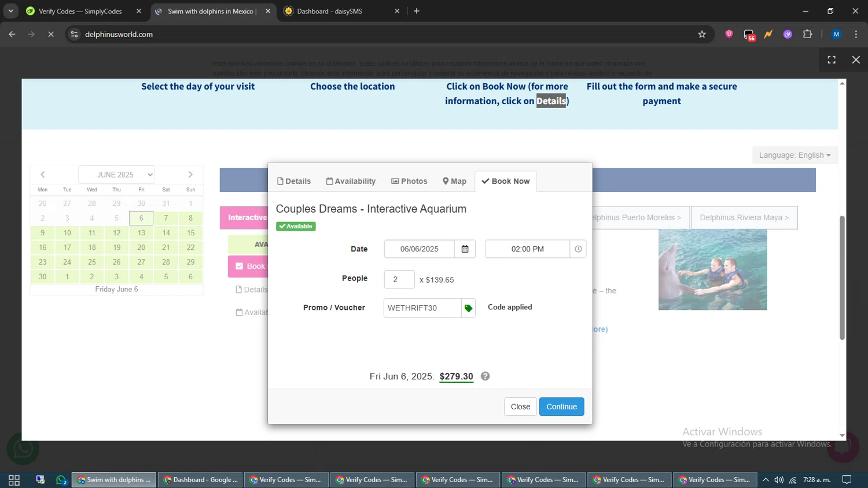Close the Swim with dolphins browser tab
Viewport: 868px width, 488px height.
point(268,11)
